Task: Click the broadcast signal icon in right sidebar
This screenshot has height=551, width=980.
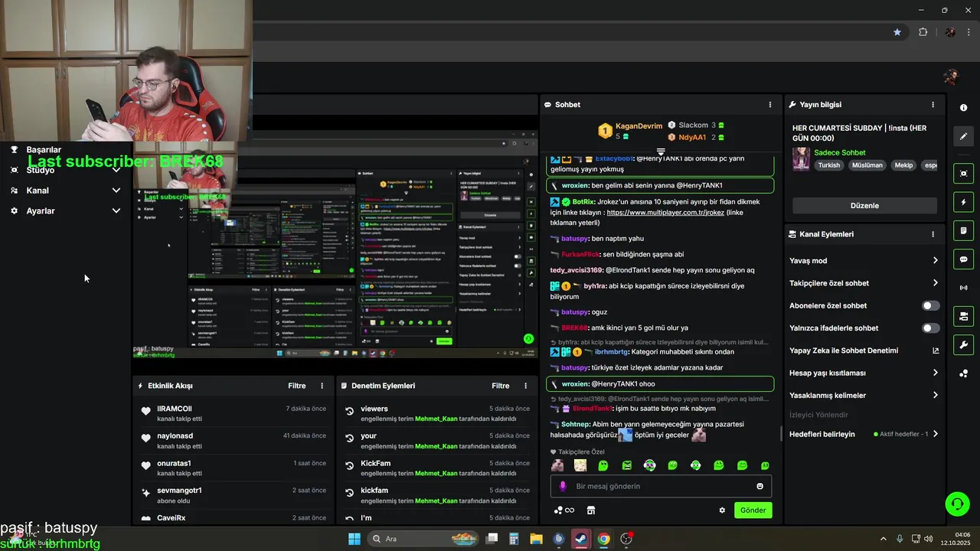Action: point(963,288)
